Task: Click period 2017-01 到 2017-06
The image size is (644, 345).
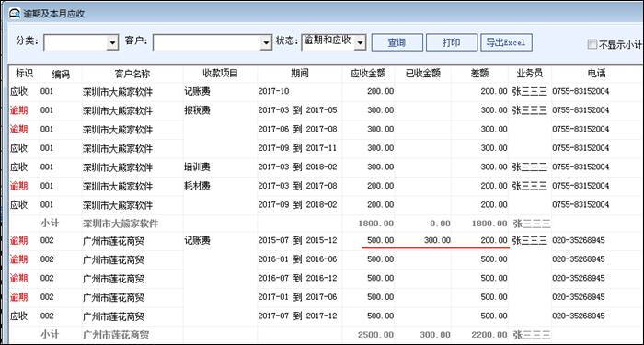Action: 297,297
